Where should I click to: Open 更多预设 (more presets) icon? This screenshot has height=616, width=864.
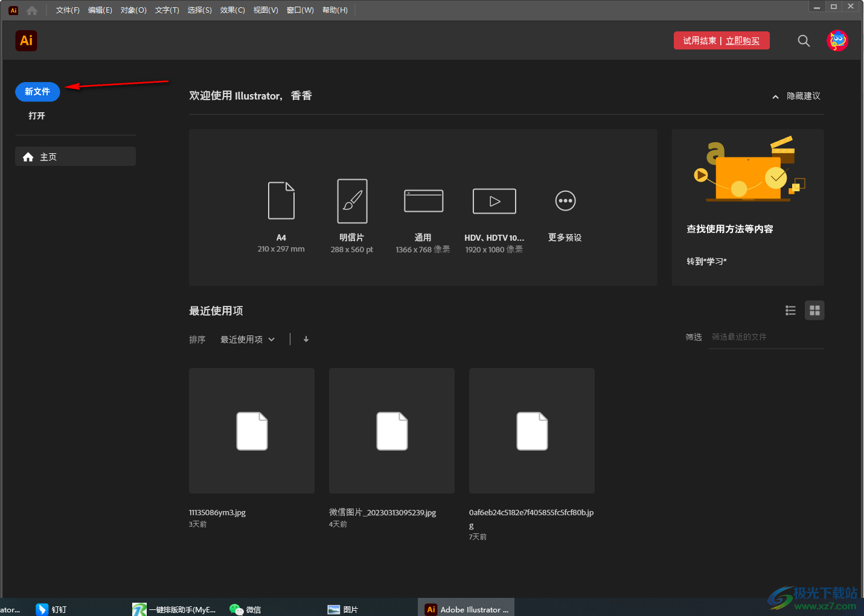[x=565, y=201]
